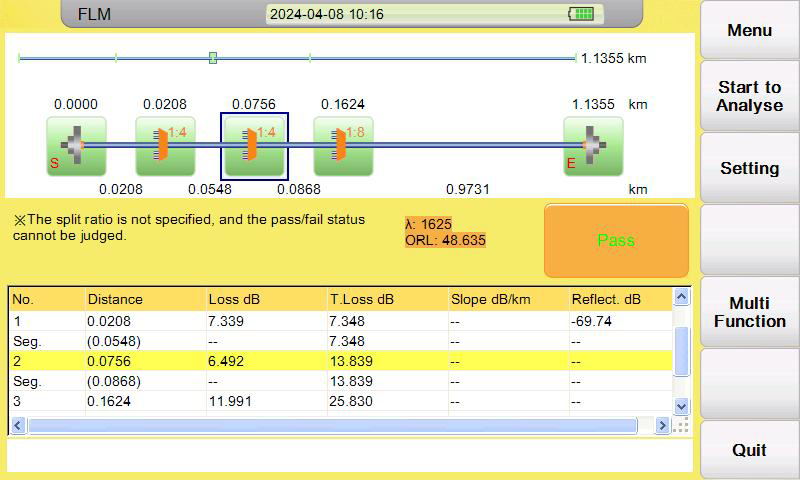800x480 pixels.
Task: Click the resize grip at table corner
Action: [x=681, y=425]
